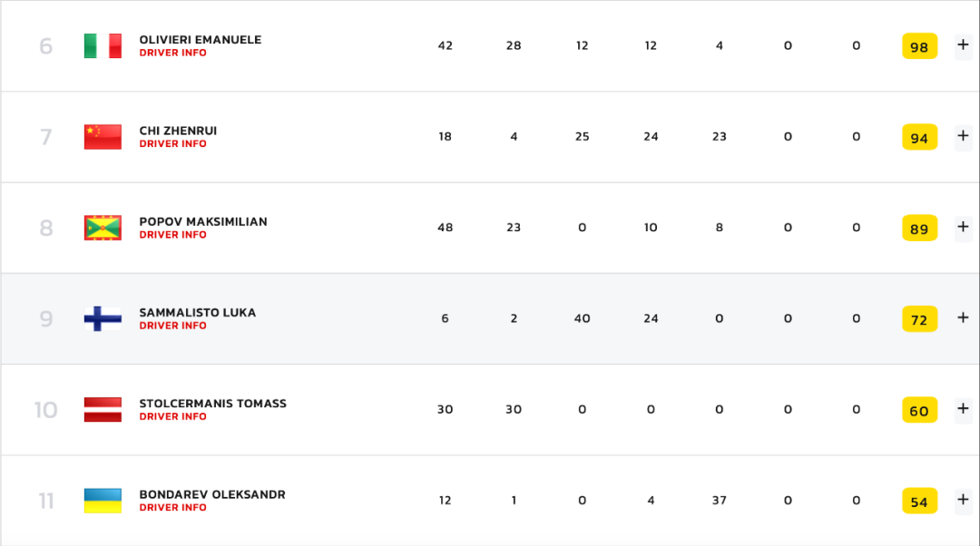Expand Popov Maksimilian's points breakdown
The image size is (980, 546).
[963, 227]
